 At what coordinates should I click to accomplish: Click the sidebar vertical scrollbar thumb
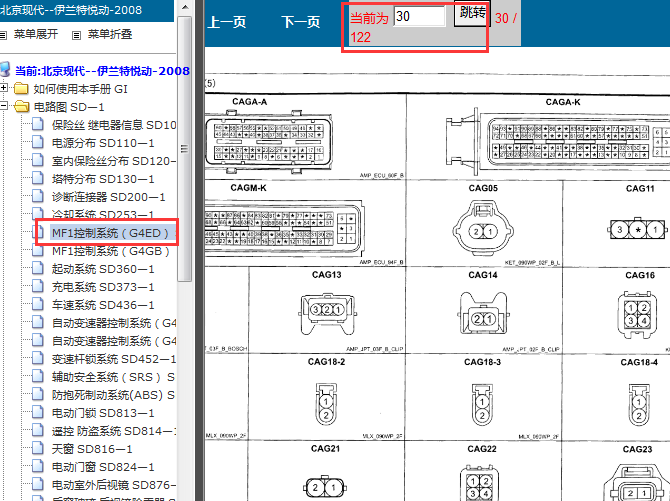pos(185,149)
